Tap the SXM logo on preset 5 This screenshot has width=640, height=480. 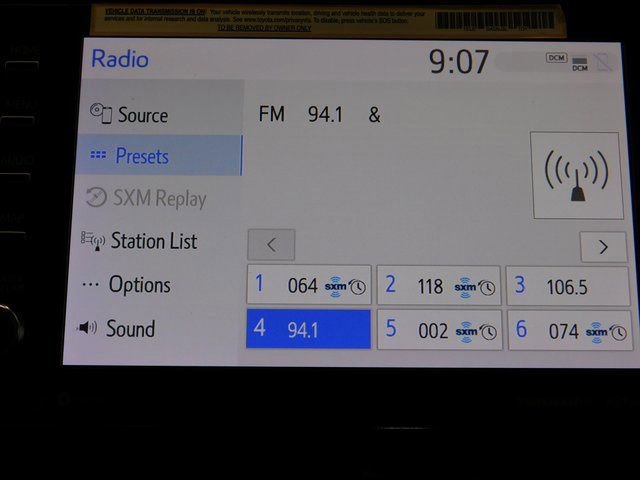(x=466, y=331)
